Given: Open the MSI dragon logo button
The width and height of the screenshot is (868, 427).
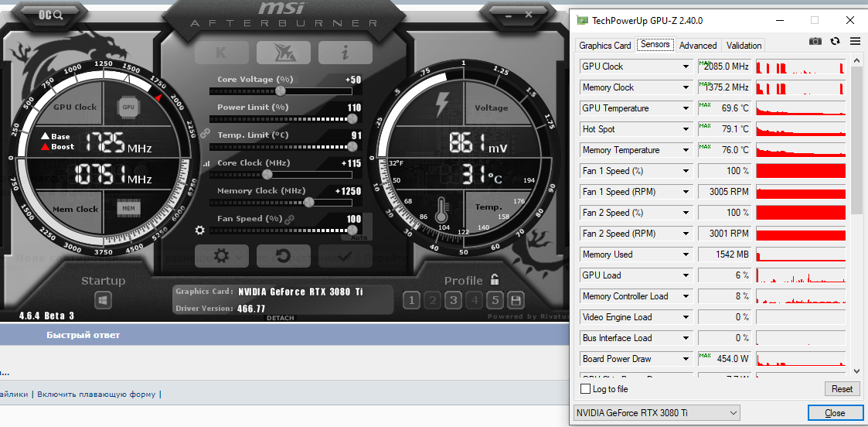Looking at the screenshot, I should [x=284, y=53].
